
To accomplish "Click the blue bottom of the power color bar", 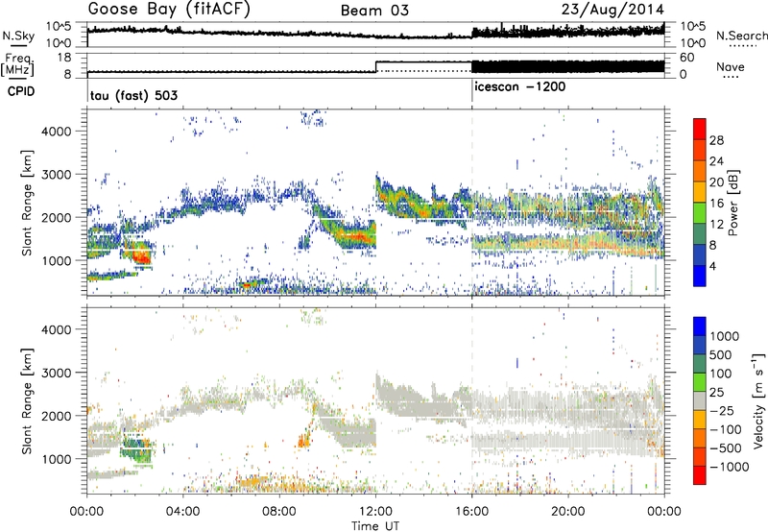I will point(700,276).
